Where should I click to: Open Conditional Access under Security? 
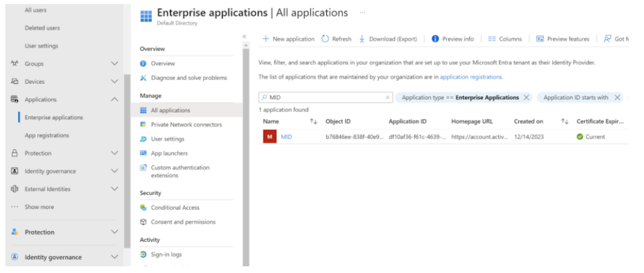click(174, 208)
